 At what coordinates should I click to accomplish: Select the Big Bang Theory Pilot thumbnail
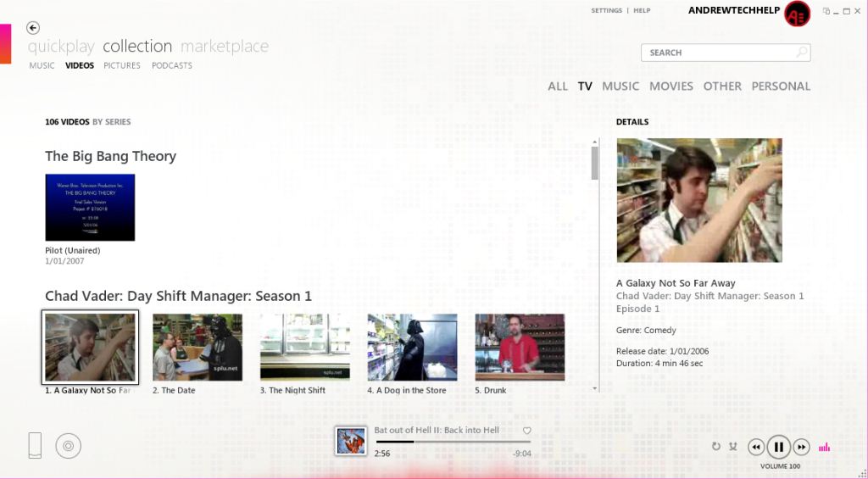pos(90,208)
